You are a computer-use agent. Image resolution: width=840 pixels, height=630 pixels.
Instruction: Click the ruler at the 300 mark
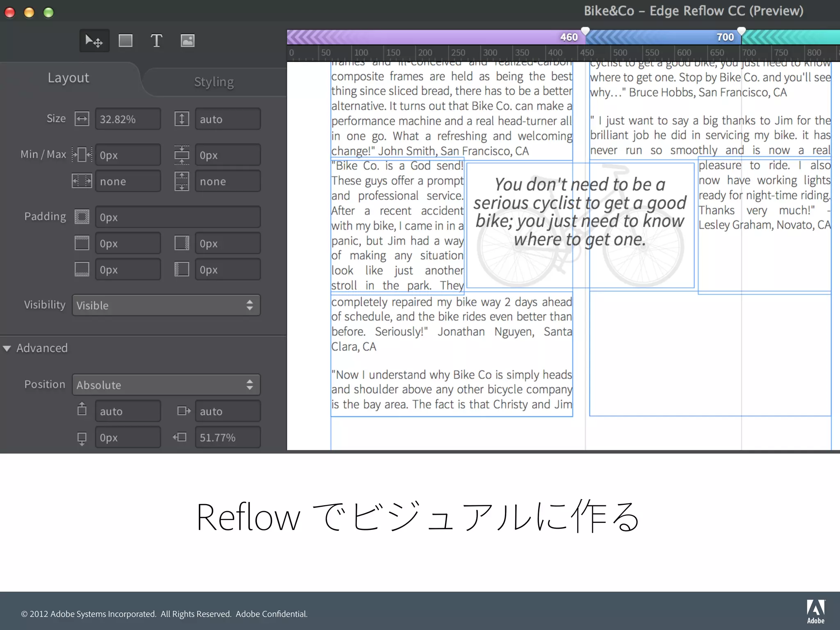(490, 52)
